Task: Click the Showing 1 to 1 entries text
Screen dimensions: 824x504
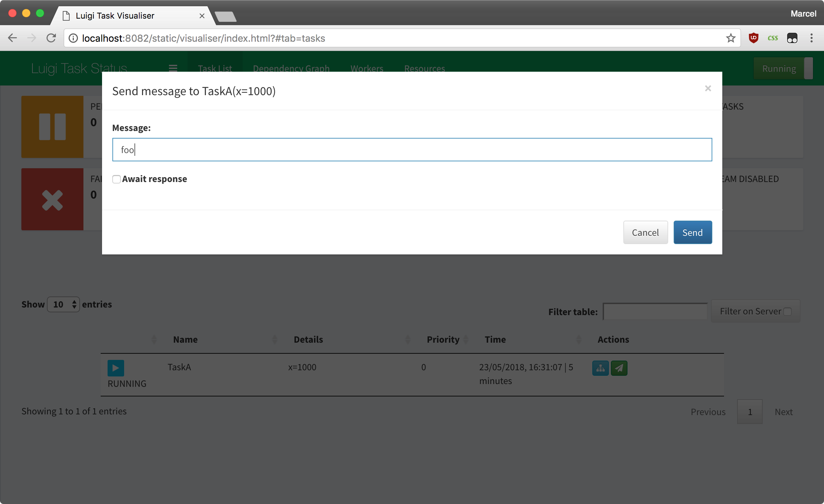Action: pos(74,411)
